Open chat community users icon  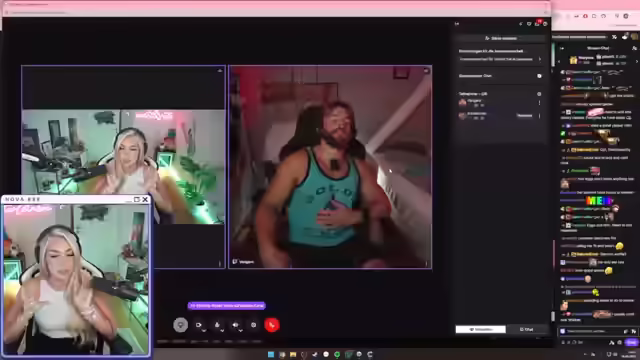coord(634,48)
